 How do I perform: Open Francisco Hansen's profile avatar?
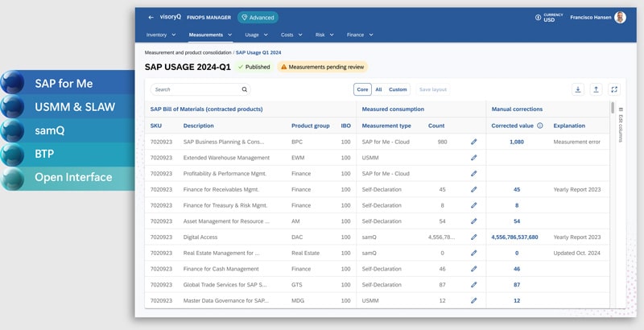pos(620,17)
